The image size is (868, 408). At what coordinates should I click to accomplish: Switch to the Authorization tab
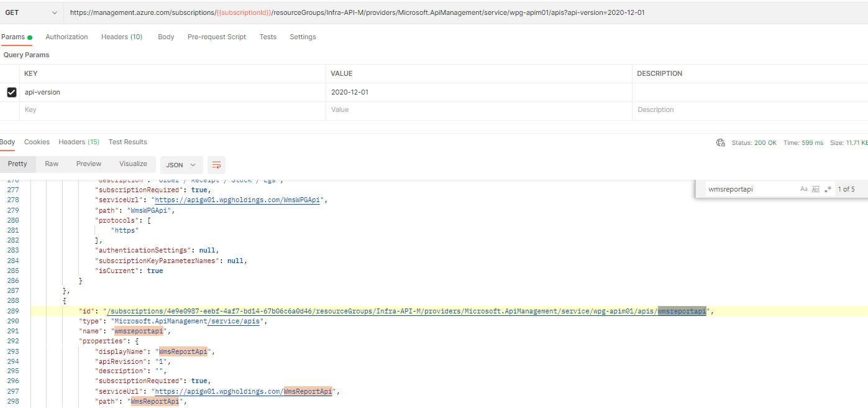[66, 37]
